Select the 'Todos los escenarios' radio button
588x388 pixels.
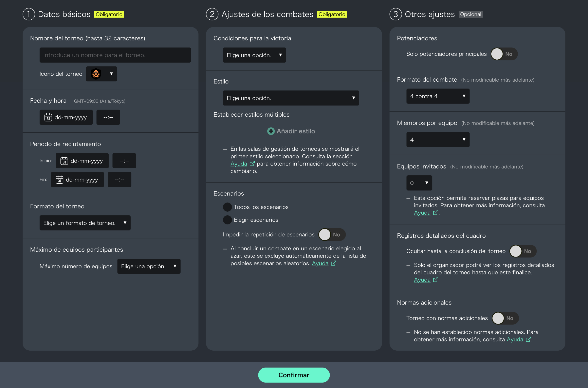coord(227,207)
